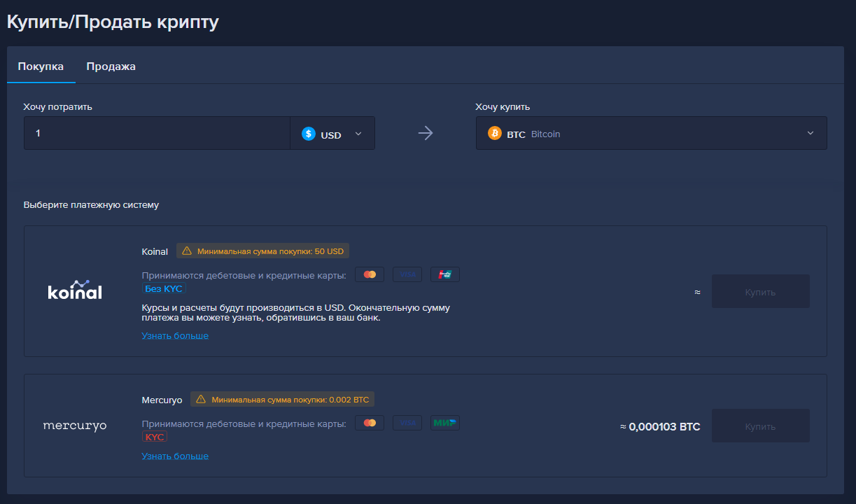Click the Хочу потратить amount field
The height and width of the screenshot is (504, 856).
pos(157,133)
